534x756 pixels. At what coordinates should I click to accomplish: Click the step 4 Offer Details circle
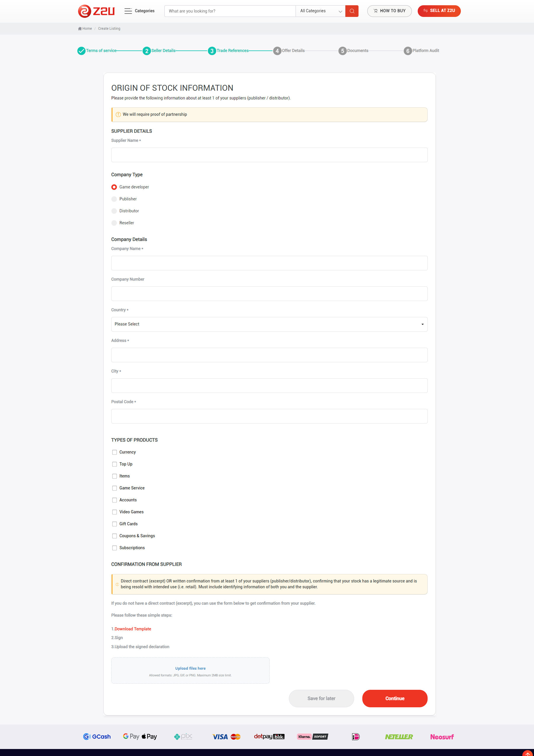(x=277, y=51)
